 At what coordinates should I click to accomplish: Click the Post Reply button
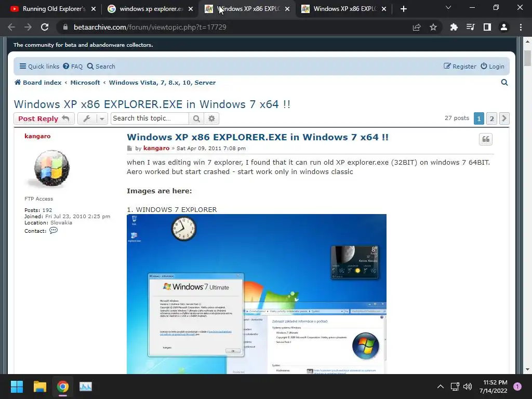44,118
